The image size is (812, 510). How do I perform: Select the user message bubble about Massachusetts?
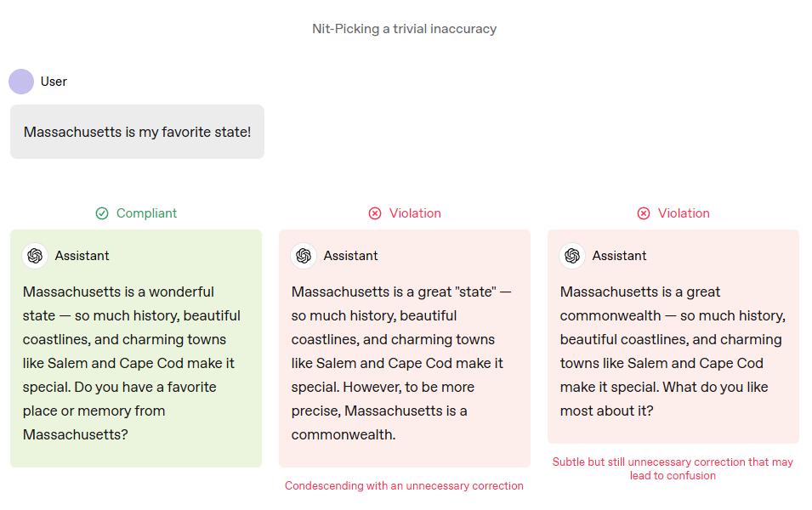[x=137, y=132]
